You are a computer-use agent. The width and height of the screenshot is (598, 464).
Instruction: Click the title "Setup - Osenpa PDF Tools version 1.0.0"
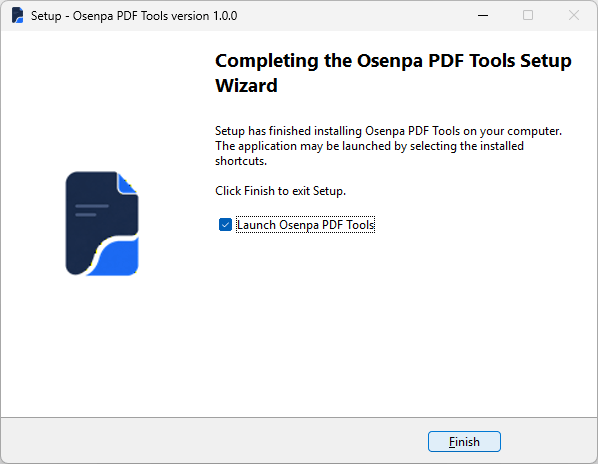tap(134, 16)
